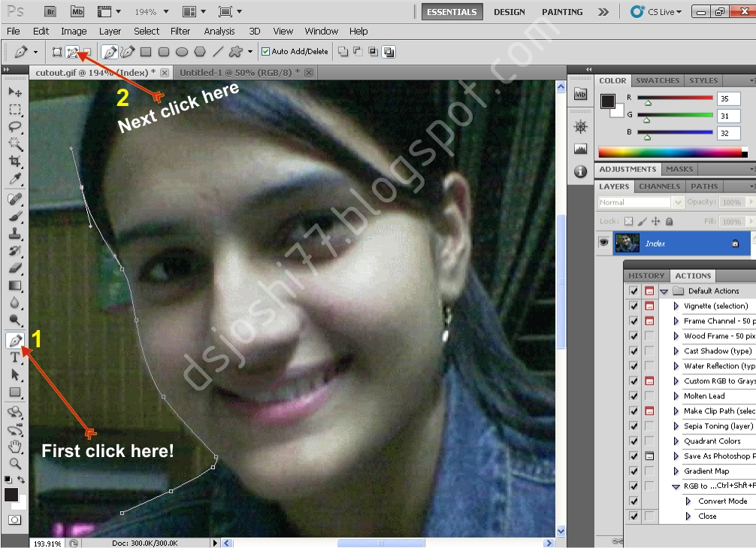756x548 pixels.
Task: Select the Pen tool in the toolbox
Action: pyautogui.click(x=14, y=340)
